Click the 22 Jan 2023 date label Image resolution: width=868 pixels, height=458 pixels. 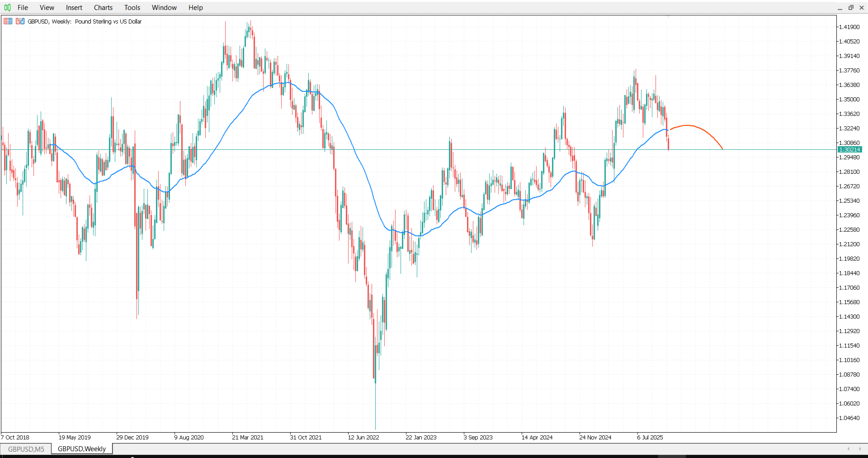point(421,438)
